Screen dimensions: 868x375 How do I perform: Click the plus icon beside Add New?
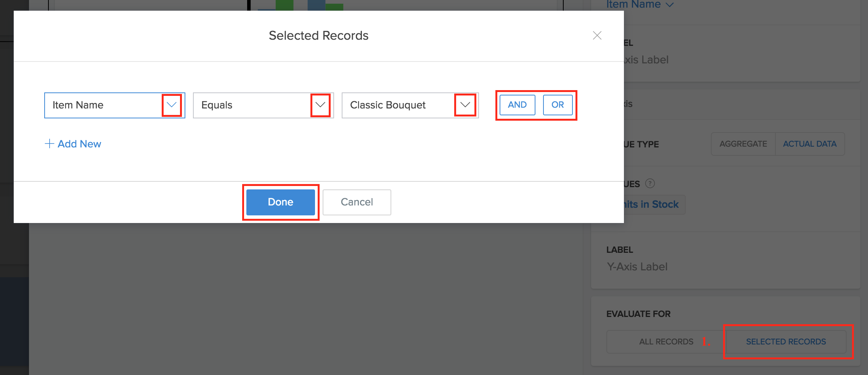[x=49, y=144]
